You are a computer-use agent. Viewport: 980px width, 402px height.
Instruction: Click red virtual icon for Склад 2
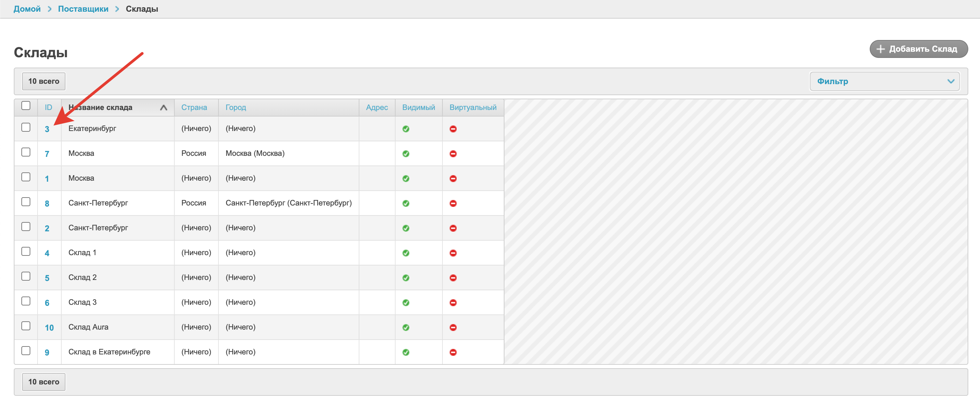(453, 278)
